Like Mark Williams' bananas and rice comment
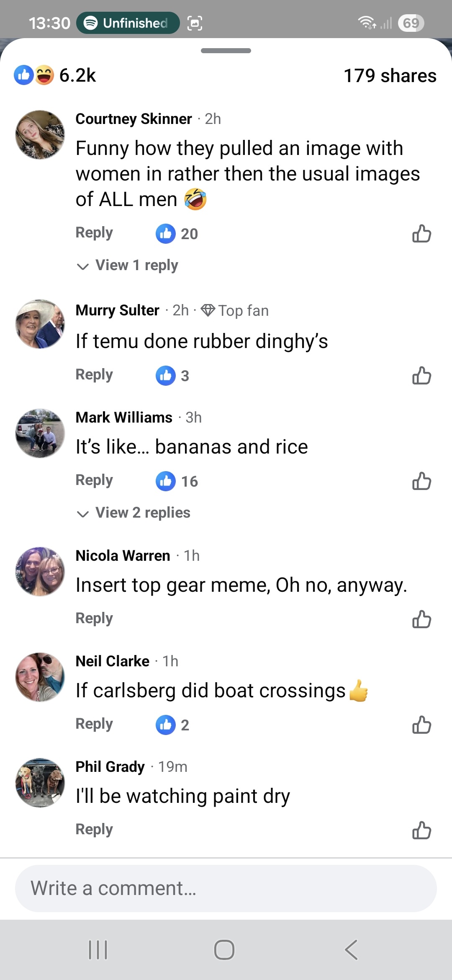This screenshot has height=980, width=452. click(421, 481)
